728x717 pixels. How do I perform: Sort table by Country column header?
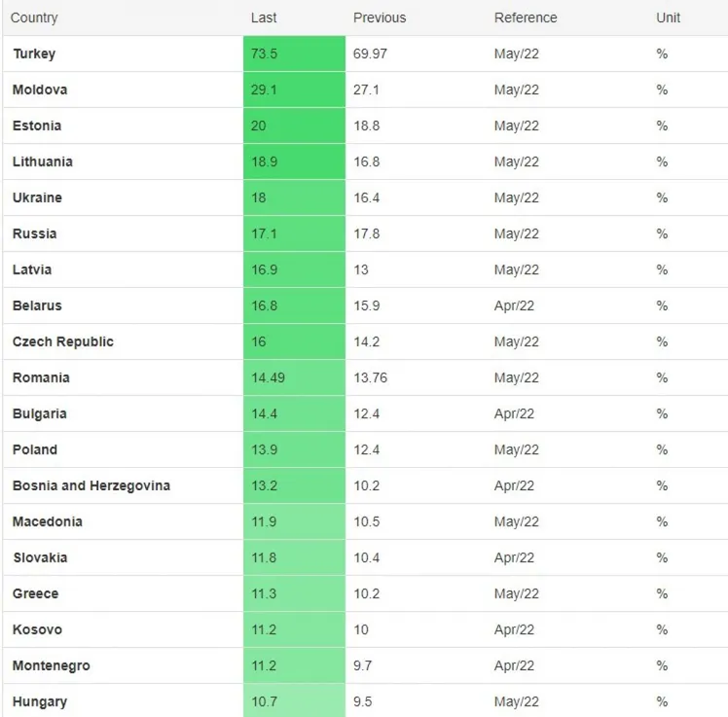pyautogui.click(x=34, y=18)
